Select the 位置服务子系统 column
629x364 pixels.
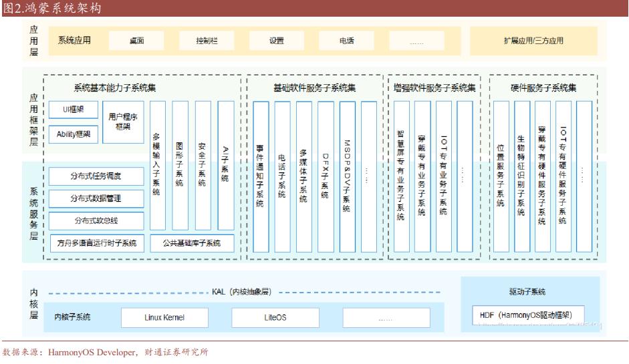click(501, 176)
